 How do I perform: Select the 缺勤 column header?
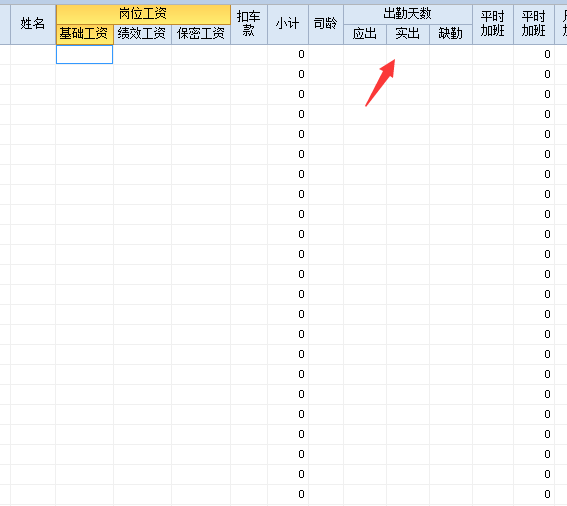click(451, 34)
